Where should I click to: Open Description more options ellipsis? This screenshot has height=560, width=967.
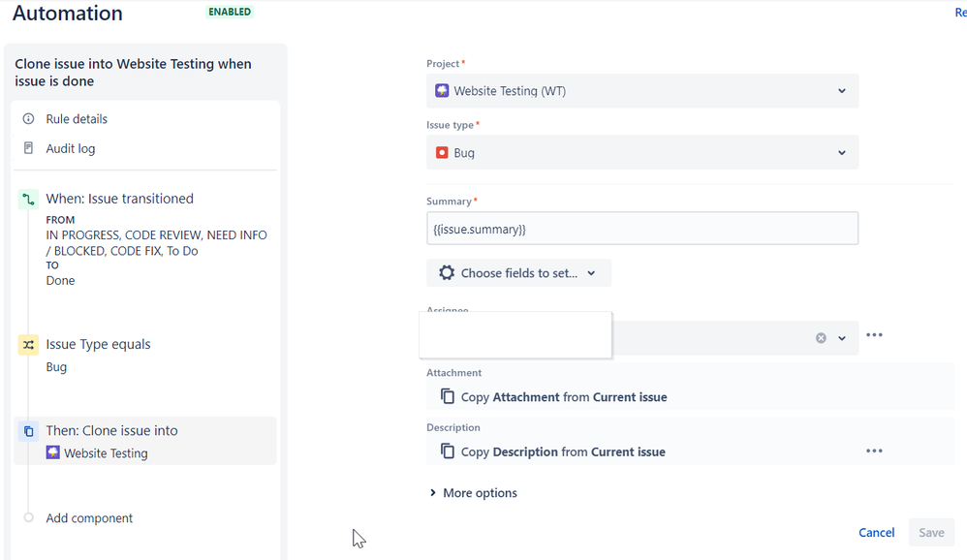coord(874,451)
